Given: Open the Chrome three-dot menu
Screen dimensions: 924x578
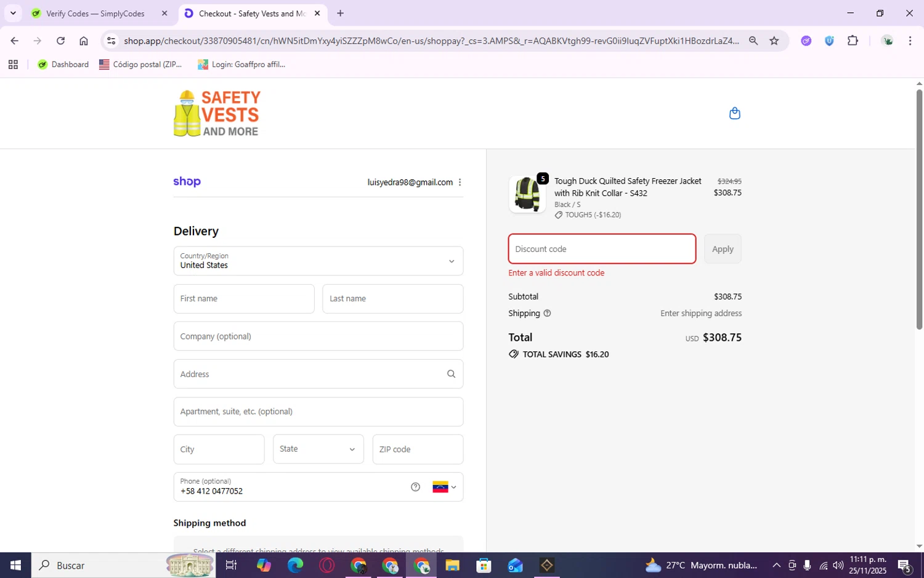Looking at the screenshot, I should tap(910, 41).
